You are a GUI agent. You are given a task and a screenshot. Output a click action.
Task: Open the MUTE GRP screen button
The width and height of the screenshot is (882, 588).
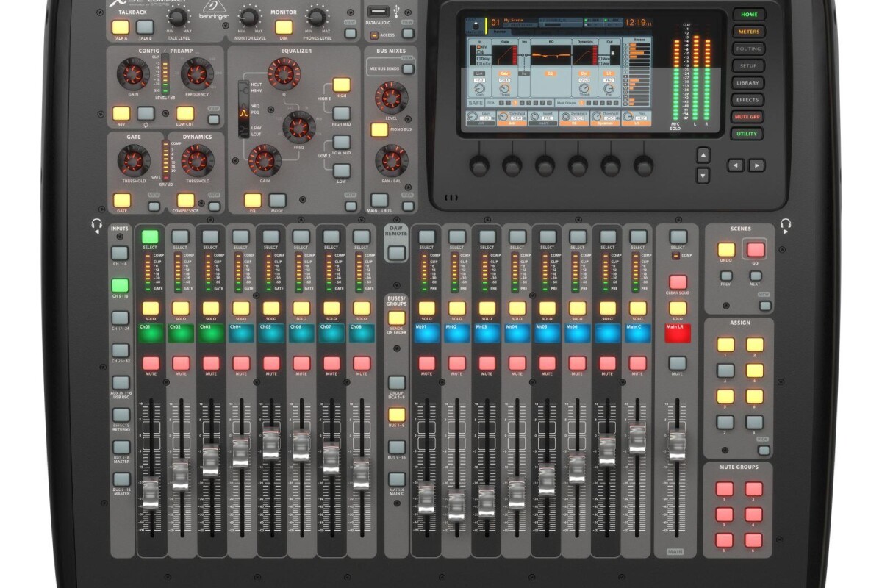point(749,116)
